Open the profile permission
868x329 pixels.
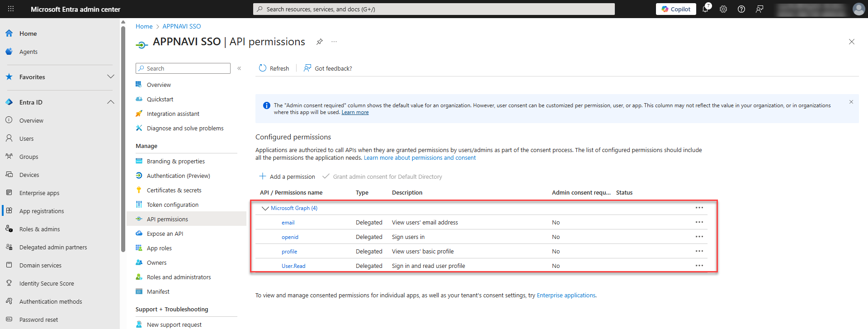coord(289,252)
